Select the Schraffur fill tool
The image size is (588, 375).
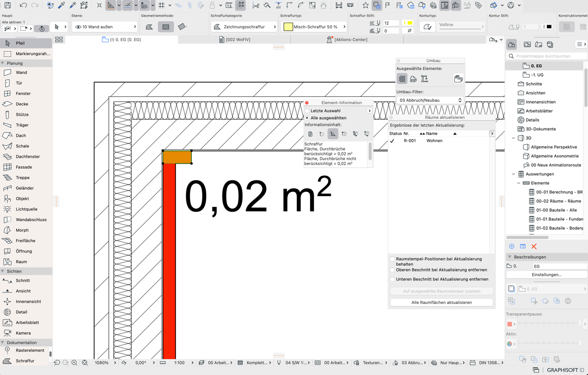[26, 361]
